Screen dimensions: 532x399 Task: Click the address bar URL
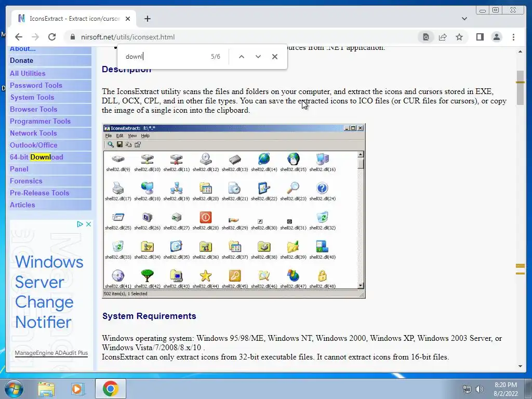(x=128, y=37)
